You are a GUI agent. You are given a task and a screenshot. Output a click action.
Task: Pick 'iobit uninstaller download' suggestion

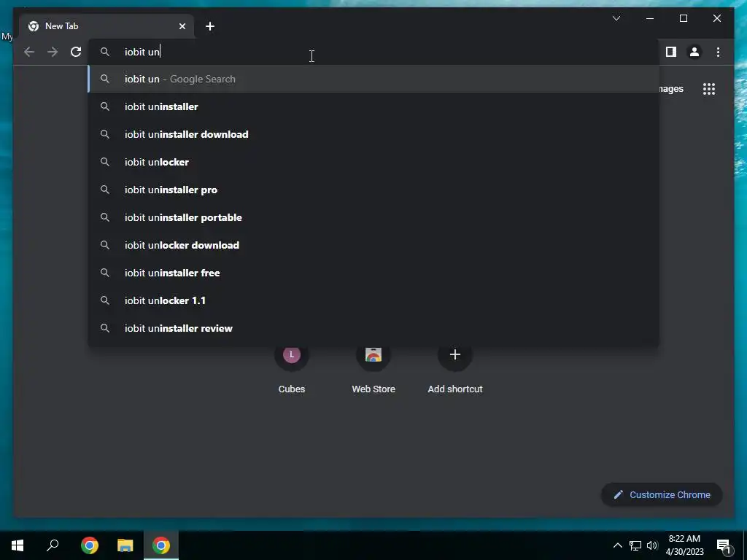[374, 134]
